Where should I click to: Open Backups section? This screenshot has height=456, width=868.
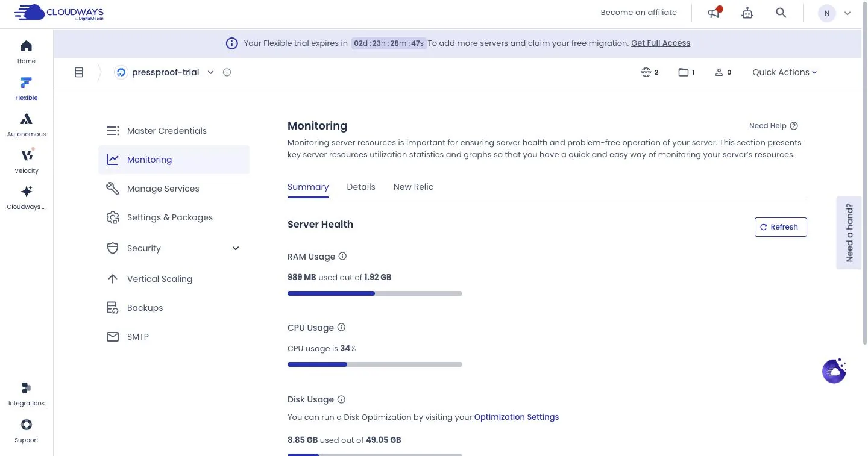(174, 308)
